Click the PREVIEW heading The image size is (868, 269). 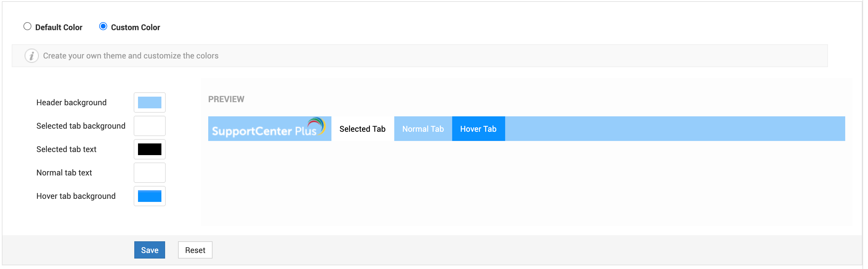226,99
